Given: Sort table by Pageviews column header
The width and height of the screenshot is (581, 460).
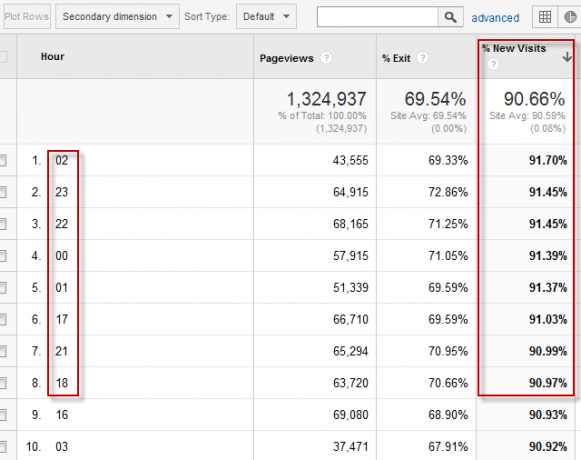Looking at the screenshot, I should (286, 58).
